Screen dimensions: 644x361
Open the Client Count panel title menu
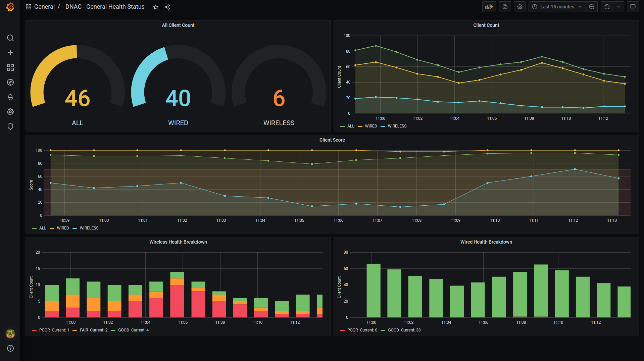pos(486,25)
